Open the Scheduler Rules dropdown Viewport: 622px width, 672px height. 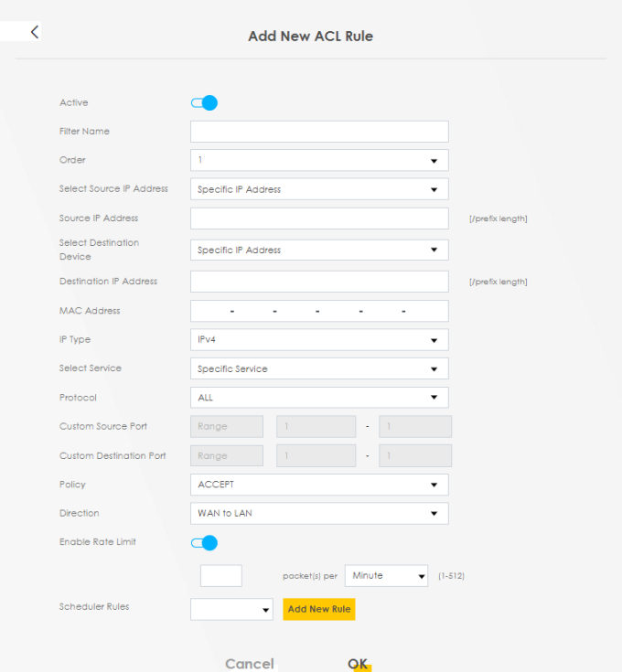(231, 610)
